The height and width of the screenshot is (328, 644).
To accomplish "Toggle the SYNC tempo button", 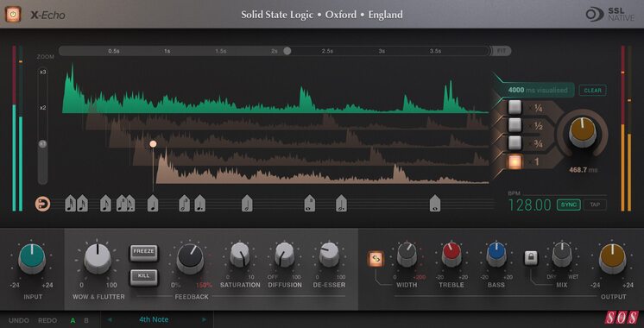I will (x=568, y=205).
